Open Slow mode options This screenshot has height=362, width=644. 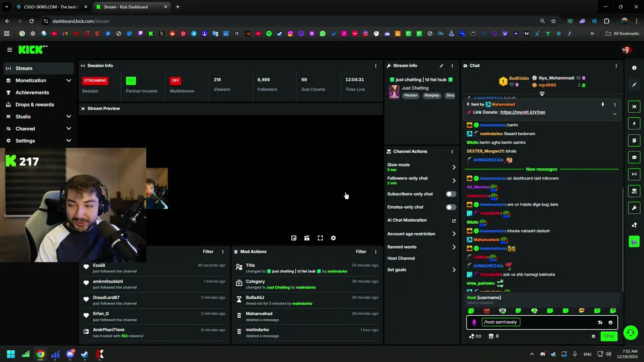coord(422,167)
